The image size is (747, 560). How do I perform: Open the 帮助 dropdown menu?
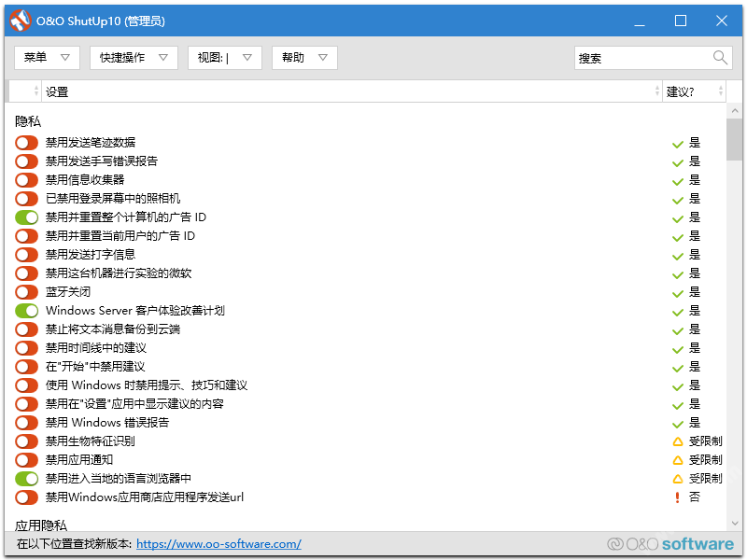coord(304,58)
